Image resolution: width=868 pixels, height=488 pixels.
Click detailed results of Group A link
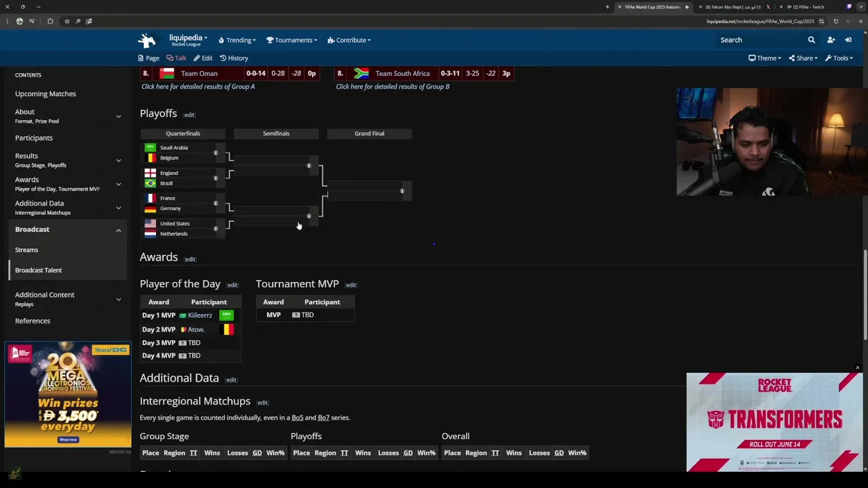pyautogui.click(x=198, y=87)
